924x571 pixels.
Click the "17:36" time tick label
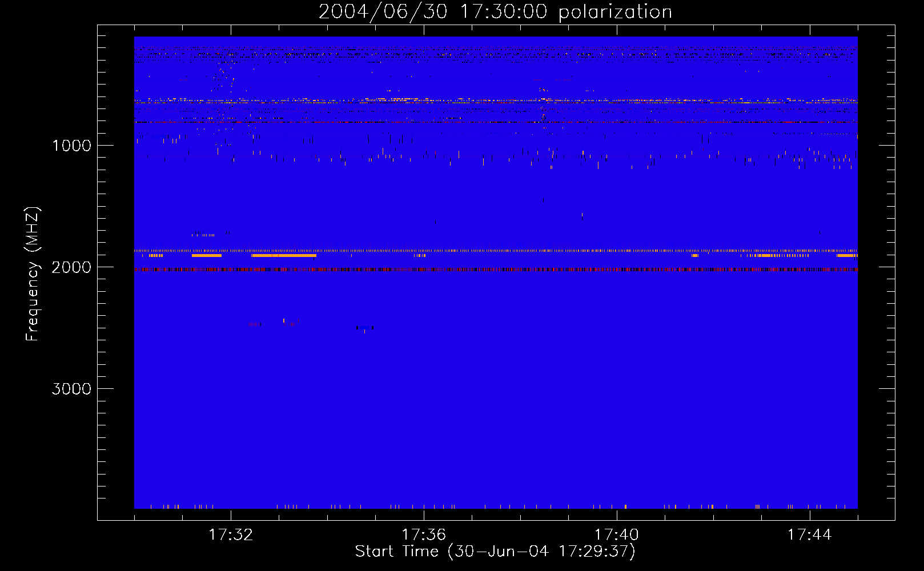tap(424, 535)
